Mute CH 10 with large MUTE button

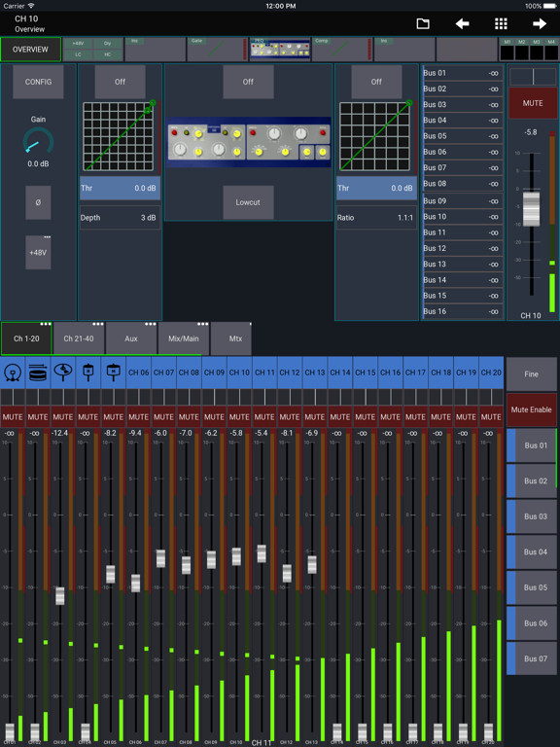click(x=533, y=103)
